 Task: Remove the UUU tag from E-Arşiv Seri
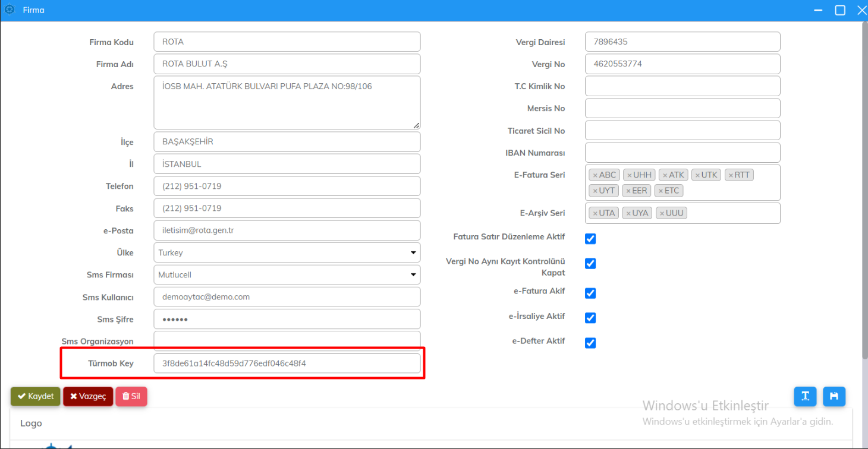662,213
